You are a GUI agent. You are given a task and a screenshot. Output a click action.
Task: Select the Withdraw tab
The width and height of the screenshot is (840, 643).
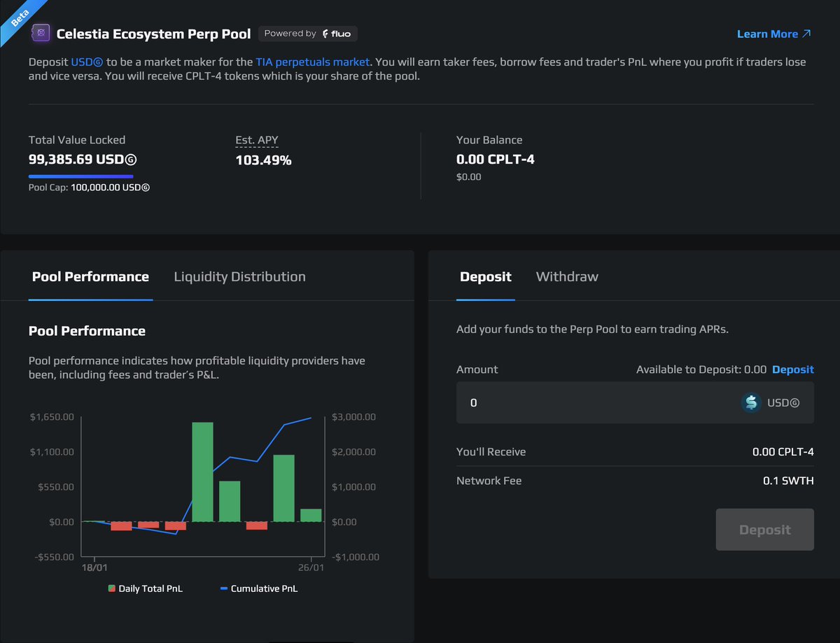(x=567, y=277)
